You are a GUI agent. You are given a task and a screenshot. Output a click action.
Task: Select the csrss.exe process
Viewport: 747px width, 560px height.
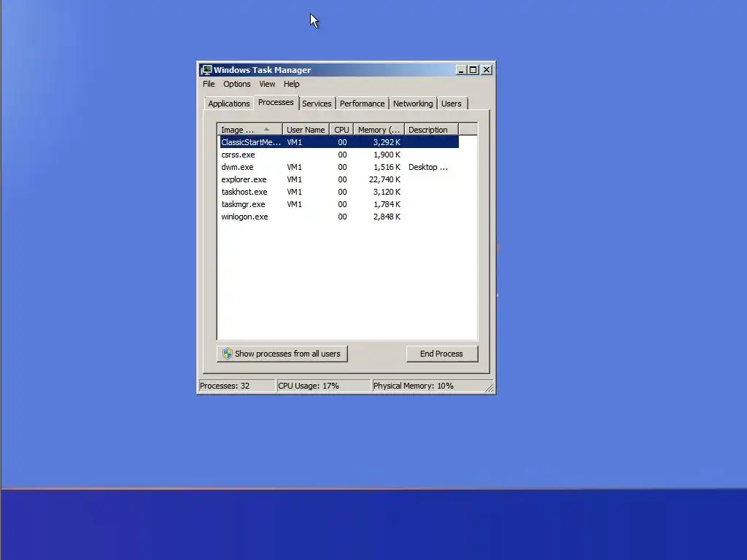tap(339, 155)
